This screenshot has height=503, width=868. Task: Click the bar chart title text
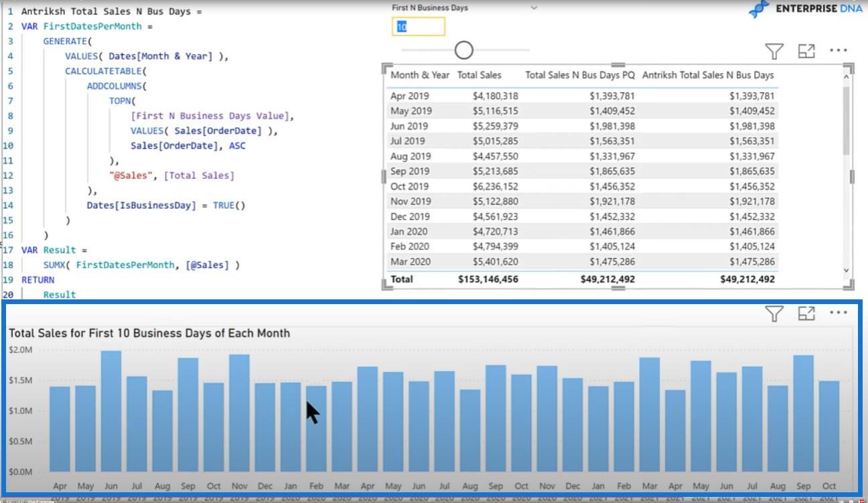pyautogui.click(x=149, y=333)
